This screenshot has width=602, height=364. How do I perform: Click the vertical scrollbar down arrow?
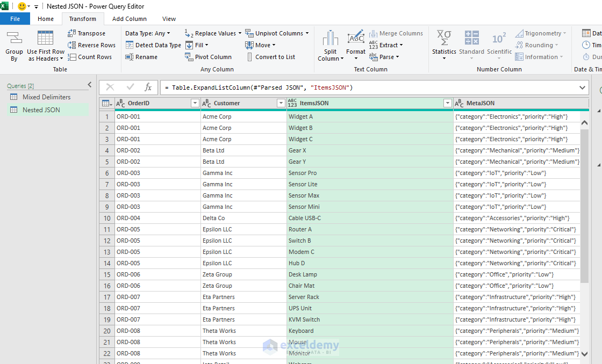tap(584, 354)
